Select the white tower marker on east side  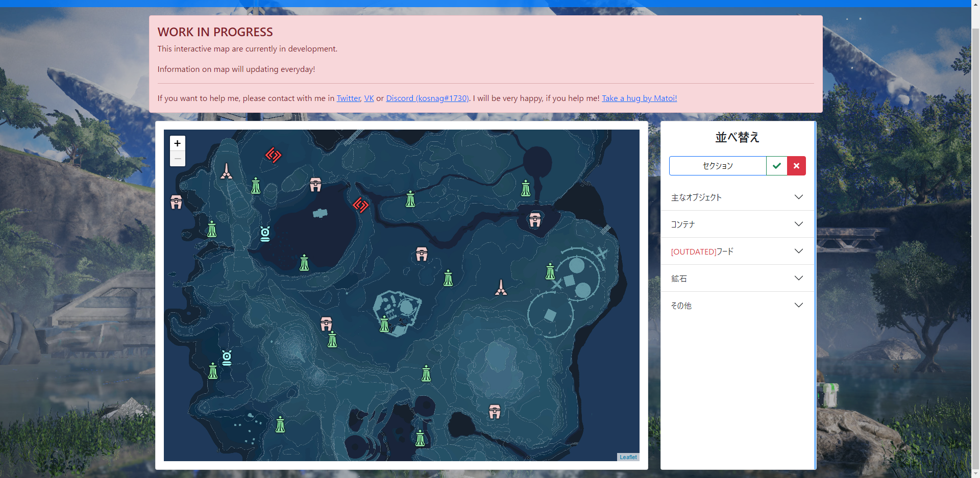click(501, 287)
